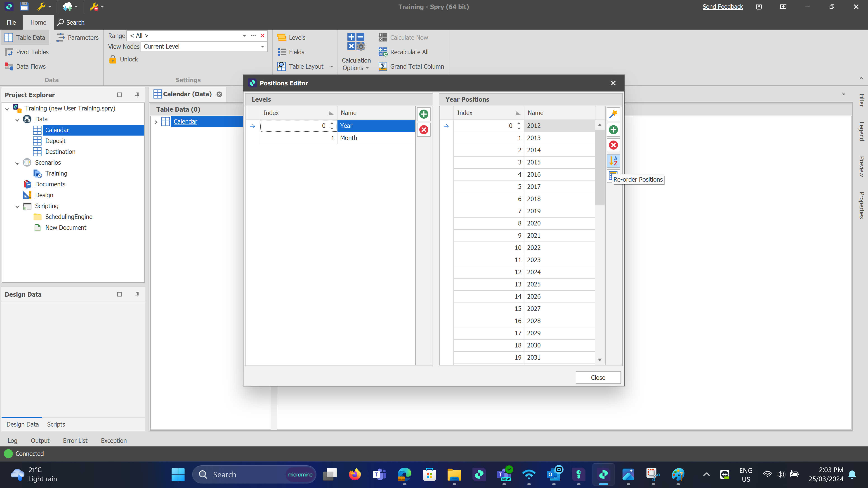Click the Unlock padlock icon

click(113, 59)
